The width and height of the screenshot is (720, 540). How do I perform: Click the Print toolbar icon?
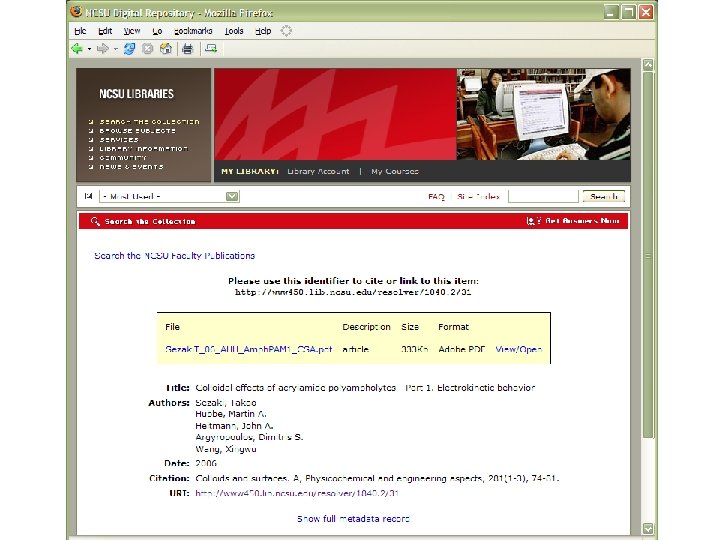coord(187,48)
